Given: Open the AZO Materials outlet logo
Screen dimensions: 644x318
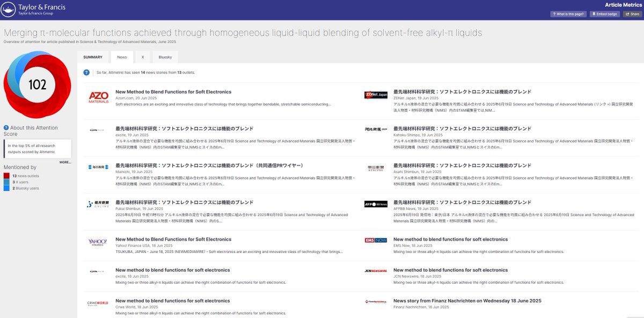Looking at the screenshot, I should [x=99, y=97].
